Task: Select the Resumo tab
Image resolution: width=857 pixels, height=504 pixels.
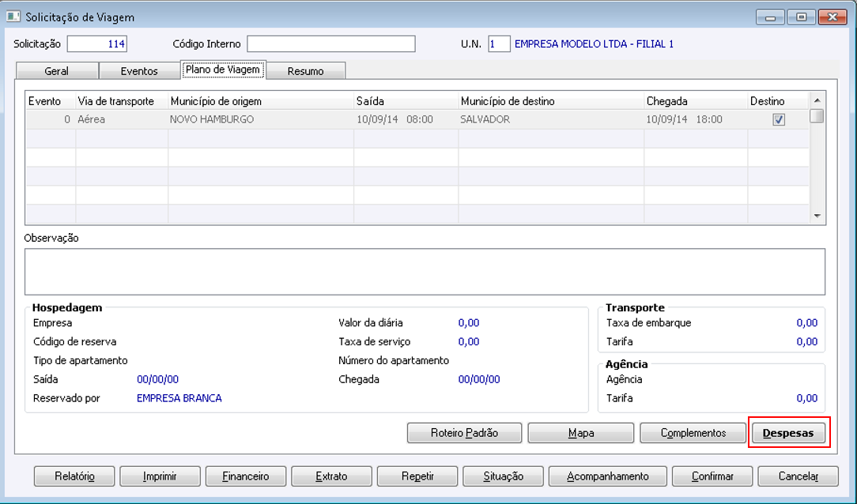Action: pyautogui.click(x=305, y=71)
